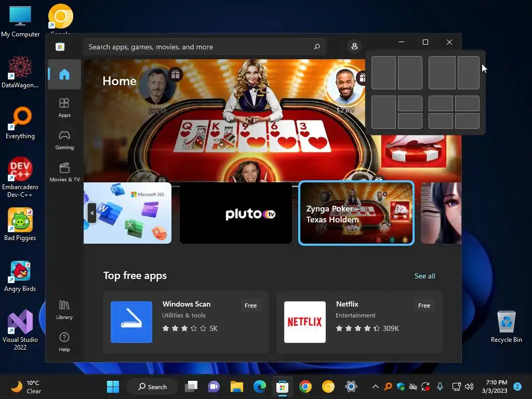Click the carousel previous arrow button
The width and height of the screenshot is (532, 399).
(92, 213)
